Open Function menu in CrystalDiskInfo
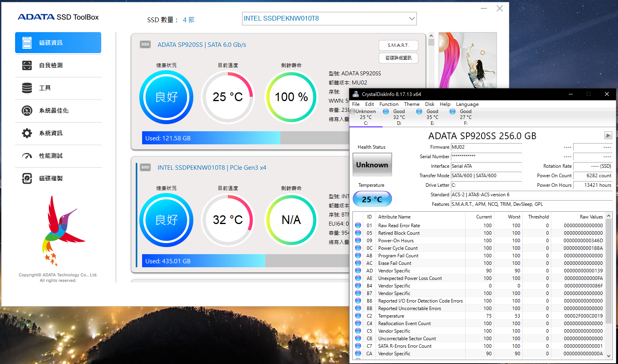The image size is (618, 364). point(389,104)
